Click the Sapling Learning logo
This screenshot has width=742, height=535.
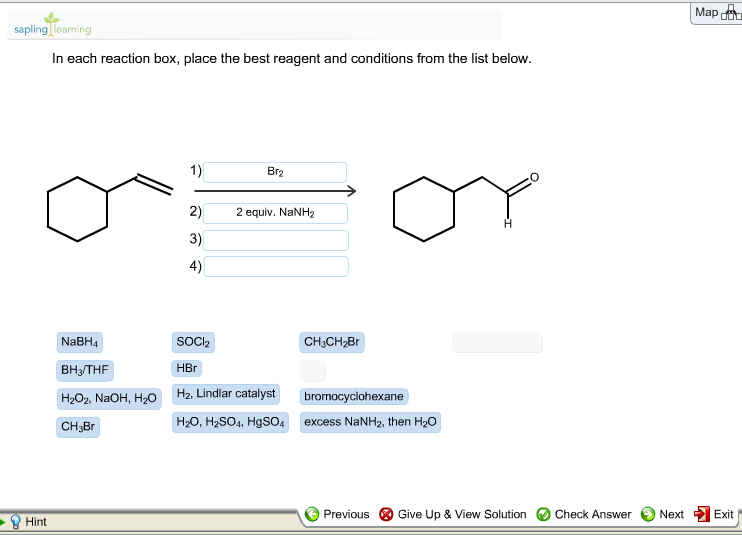[x=53, y=25]
